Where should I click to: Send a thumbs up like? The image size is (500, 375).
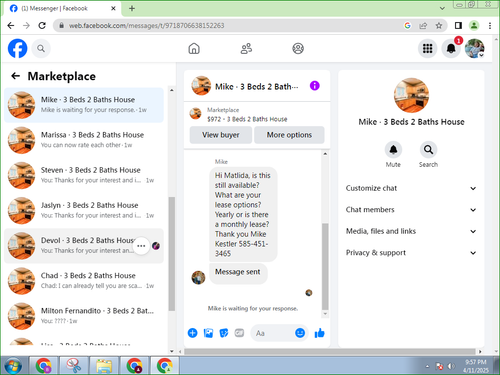pos(319,333)
